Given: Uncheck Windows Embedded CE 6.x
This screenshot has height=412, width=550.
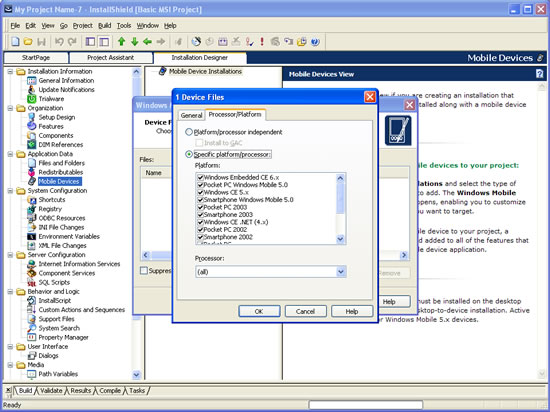Looking at the screenshot, I should point(200,177).
